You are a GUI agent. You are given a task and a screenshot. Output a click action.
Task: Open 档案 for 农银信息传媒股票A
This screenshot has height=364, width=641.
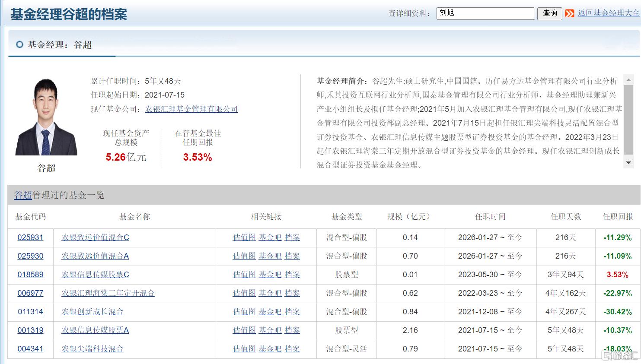[x=292, y=330]
